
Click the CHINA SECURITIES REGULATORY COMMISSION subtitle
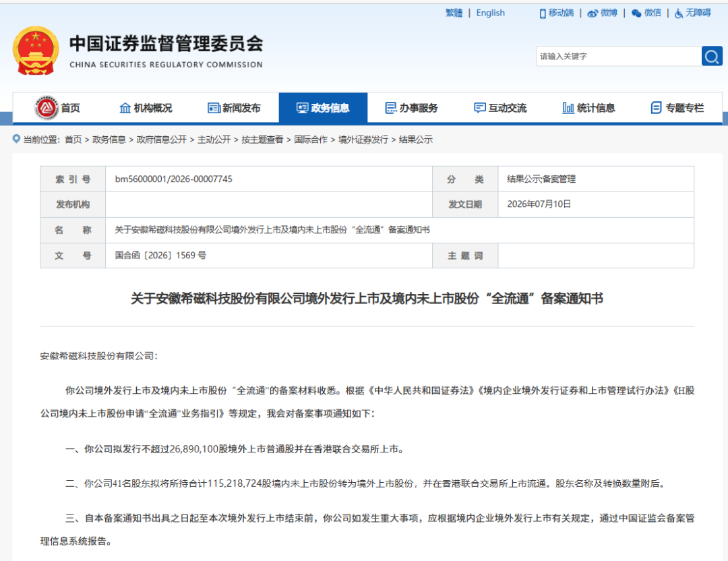coord(166,65)
